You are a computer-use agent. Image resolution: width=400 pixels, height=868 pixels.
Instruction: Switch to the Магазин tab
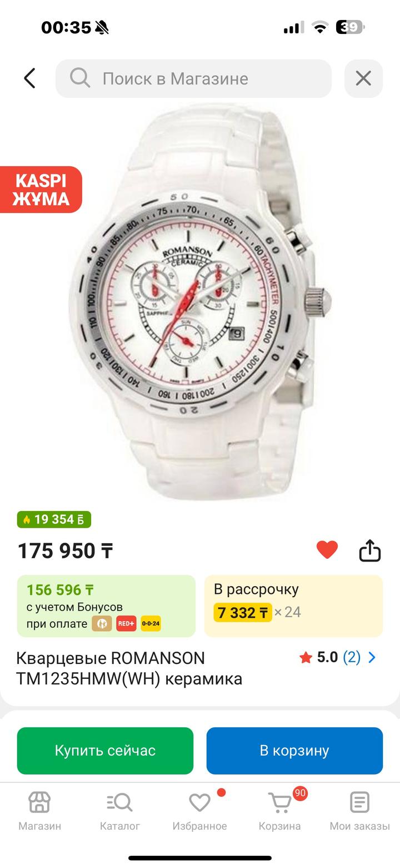[40, 811]
